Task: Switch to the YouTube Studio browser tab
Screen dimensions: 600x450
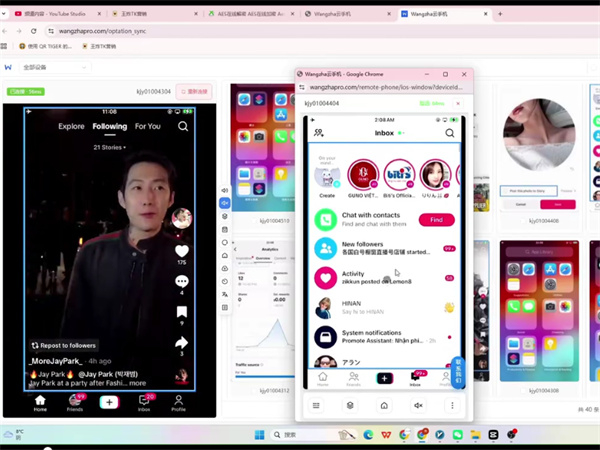Action: tap(57, 14)
